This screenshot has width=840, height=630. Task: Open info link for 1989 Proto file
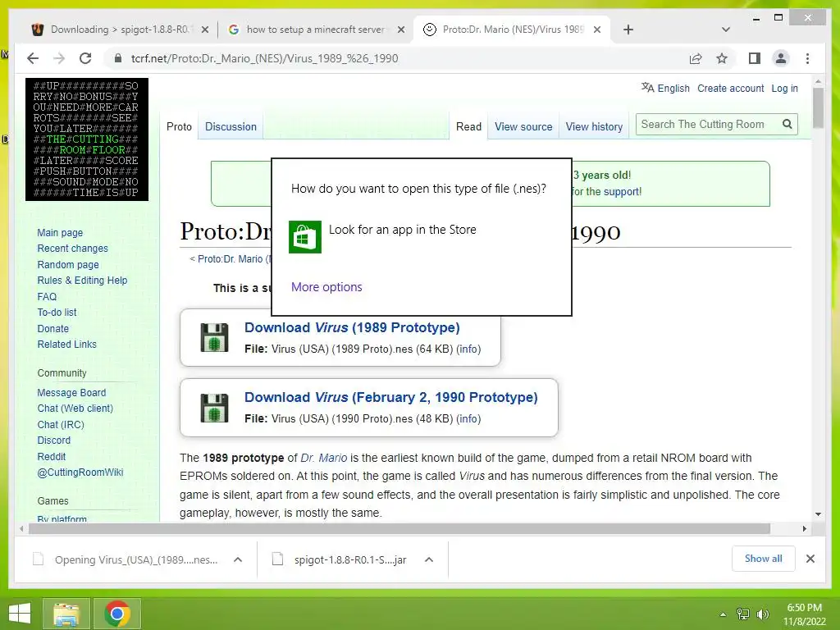coord(468,349)
